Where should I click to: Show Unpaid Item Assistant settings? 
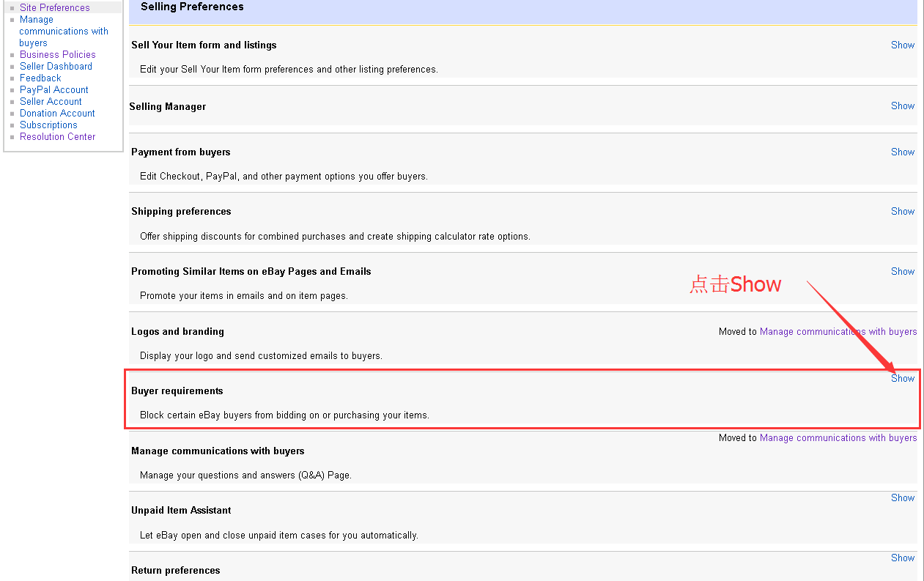tap(902, 497)
